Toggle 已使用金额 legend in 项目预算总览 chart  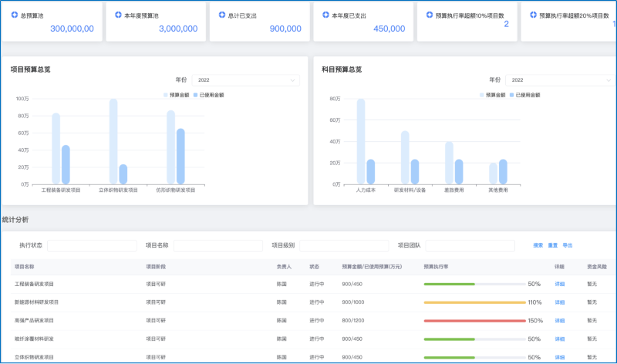click(x=208, y=95)
